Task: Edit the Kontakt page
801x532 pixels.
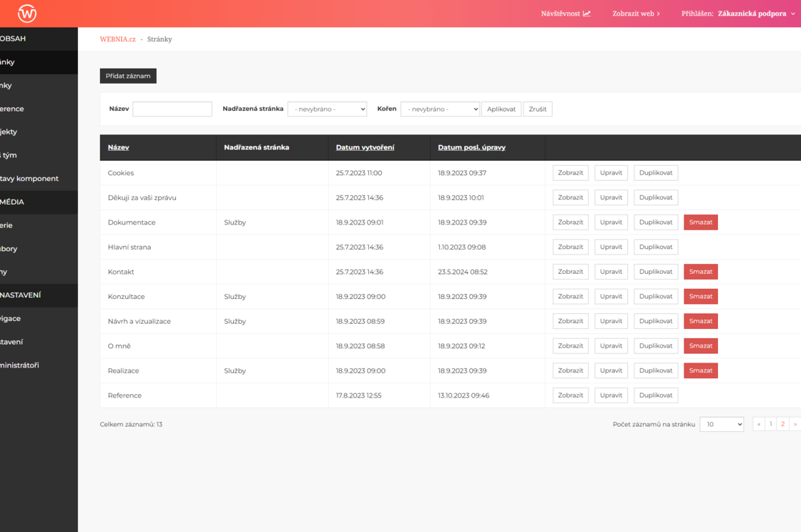Action: pyautogui.click(x=611, y=272)
